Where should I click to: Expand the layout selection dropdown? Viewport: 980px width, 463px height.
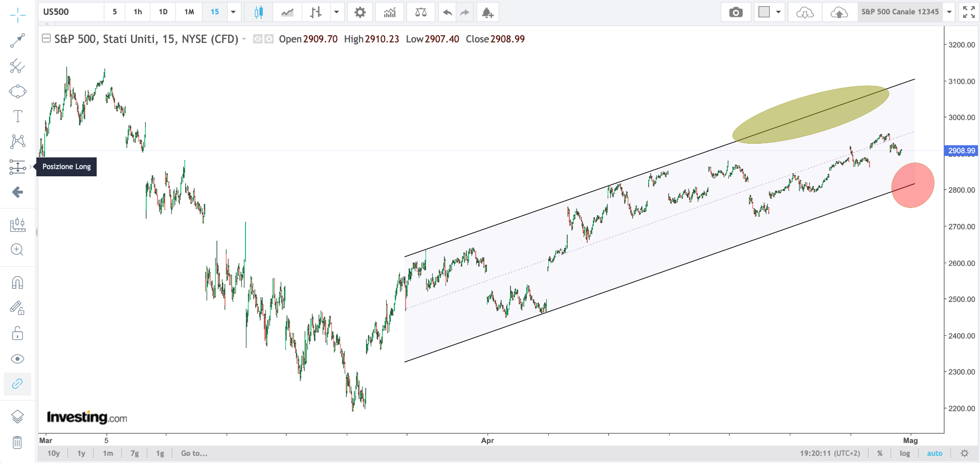tap(778, 12)
